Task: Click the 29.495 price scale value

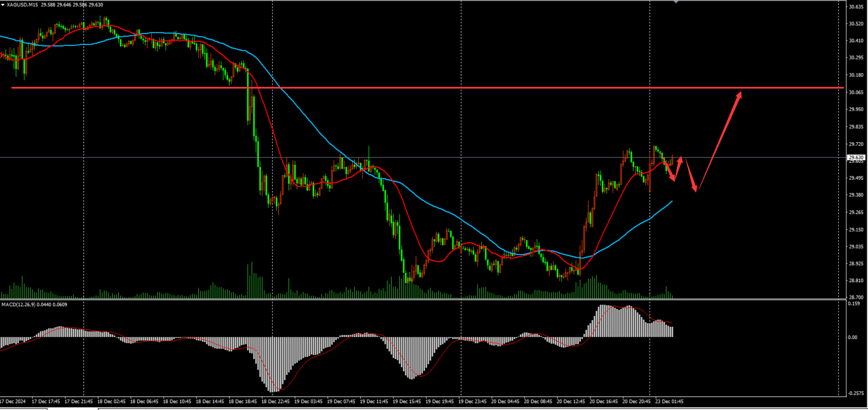Action: pos(856,178)
